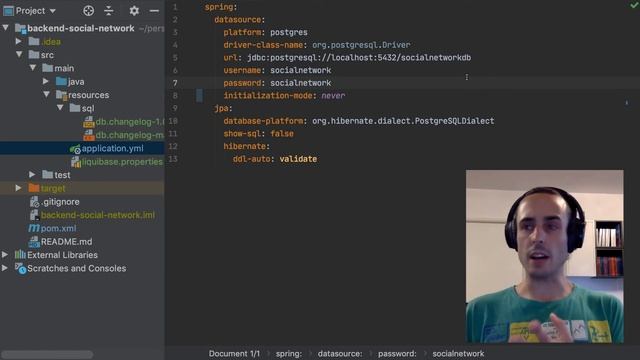Expand the .idea folder arrow
This screenshot has width=640, height=360.
(18, 41)
